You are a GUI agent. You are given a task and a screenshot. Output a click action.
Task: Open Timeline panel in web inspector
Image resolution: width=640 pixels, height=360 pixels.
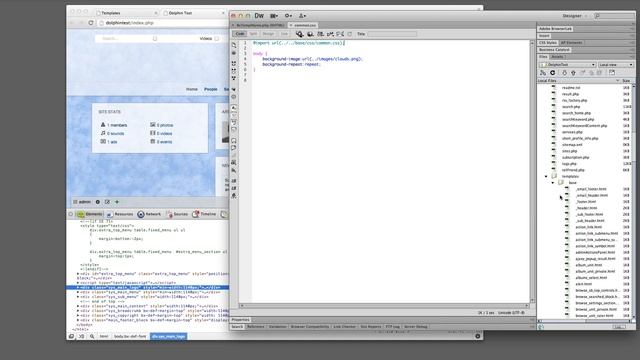[204, 214]
